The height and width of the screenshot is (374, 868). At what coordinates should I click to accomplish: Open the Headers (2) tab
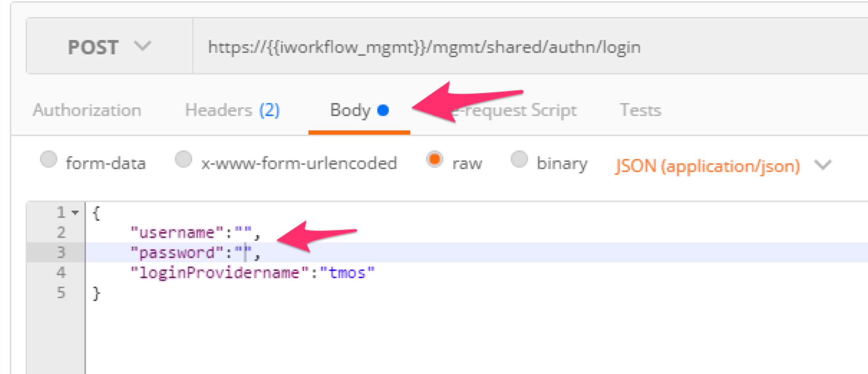point(232,110)
